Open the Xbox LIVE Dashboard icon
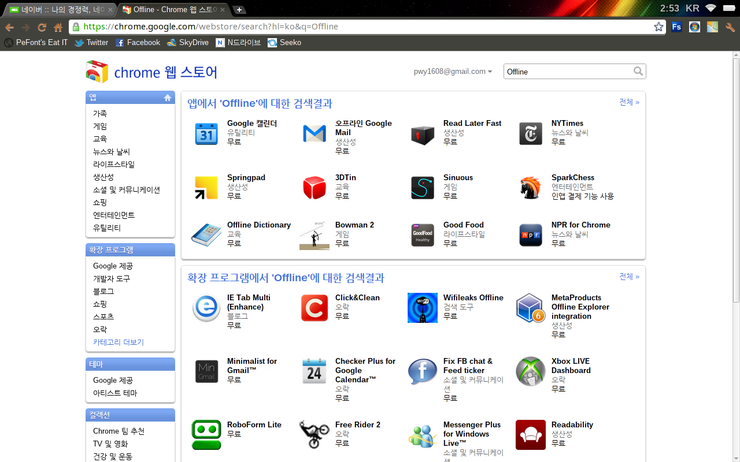The height and width of the screenshot is (462, 740). [x=530, y=371]
